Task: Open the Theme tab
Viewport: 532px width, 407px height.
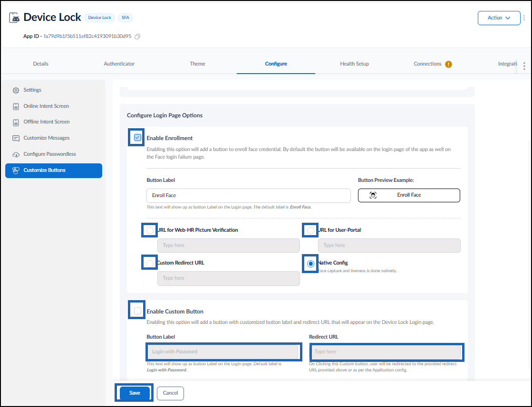Action: coord(197,64)
